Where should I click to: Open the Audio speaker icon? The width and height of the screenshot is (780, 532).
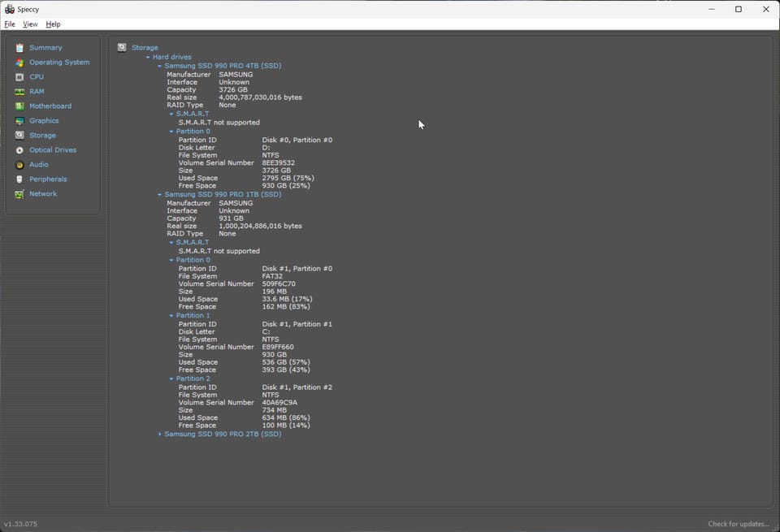(19, 165)
